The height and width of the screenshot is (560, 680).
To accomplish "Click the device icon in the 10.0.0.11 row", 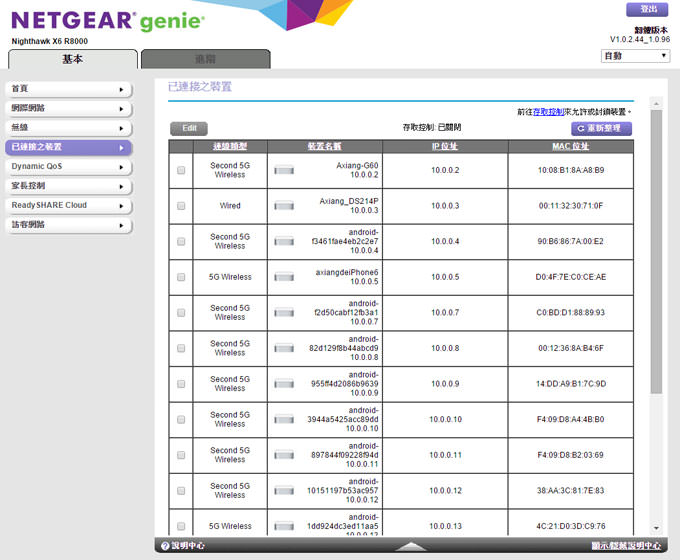I will pos(284,455).
